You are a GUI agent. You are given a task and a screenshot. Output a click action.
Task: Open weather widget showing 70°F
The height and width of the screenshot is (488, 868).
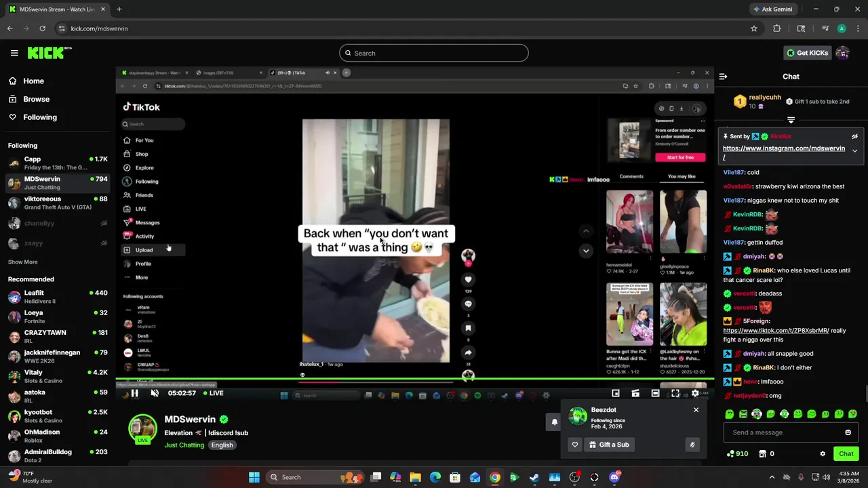coord(31,476)
